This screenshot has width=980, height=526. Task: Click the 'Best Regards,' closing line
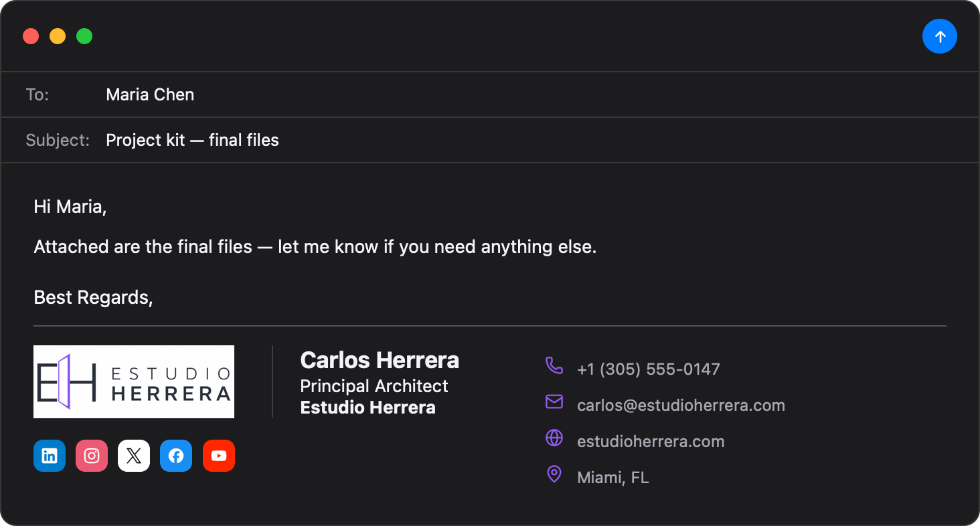(x=94, y=298)
